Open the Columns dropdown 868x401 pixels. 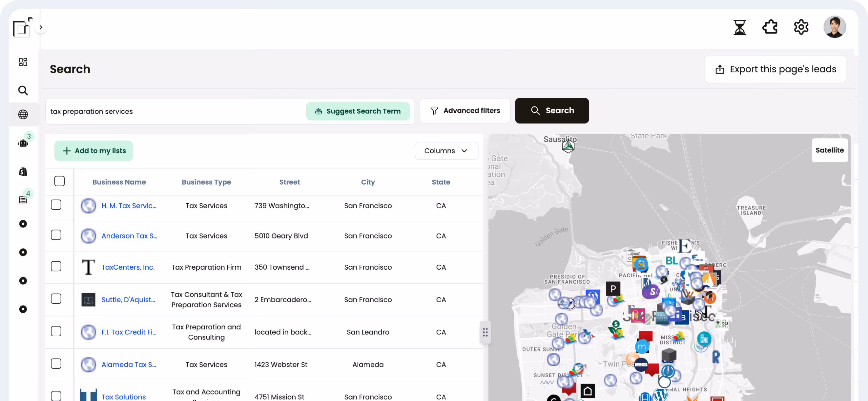(446, 151)
